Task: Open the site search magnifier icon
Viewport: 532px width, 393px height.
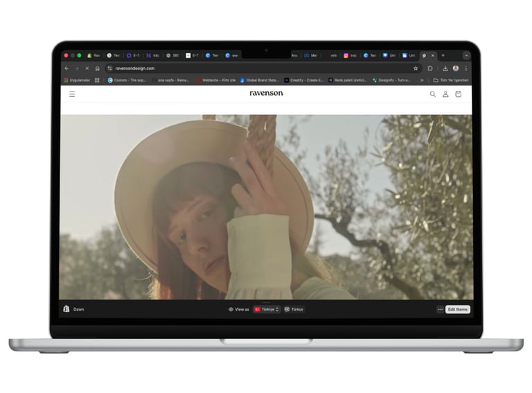Action: 432,94
